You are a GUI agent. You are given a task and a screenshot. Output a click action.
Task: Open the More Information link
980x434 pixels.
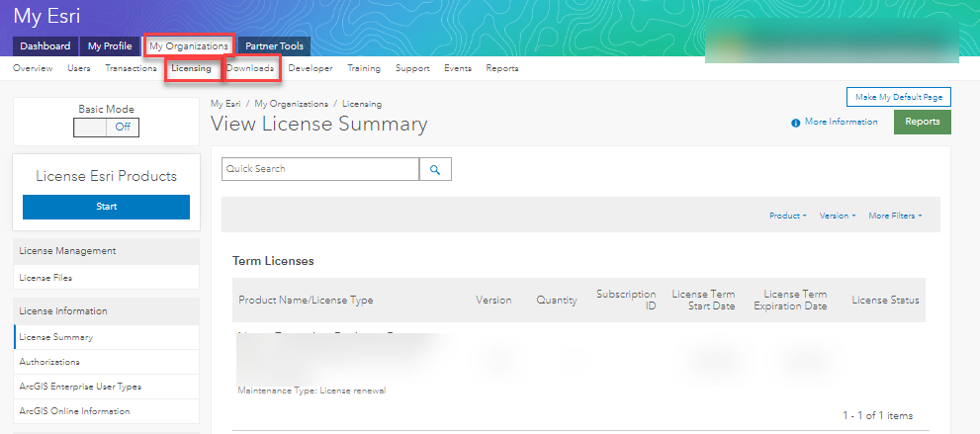[x=841, y=123]
